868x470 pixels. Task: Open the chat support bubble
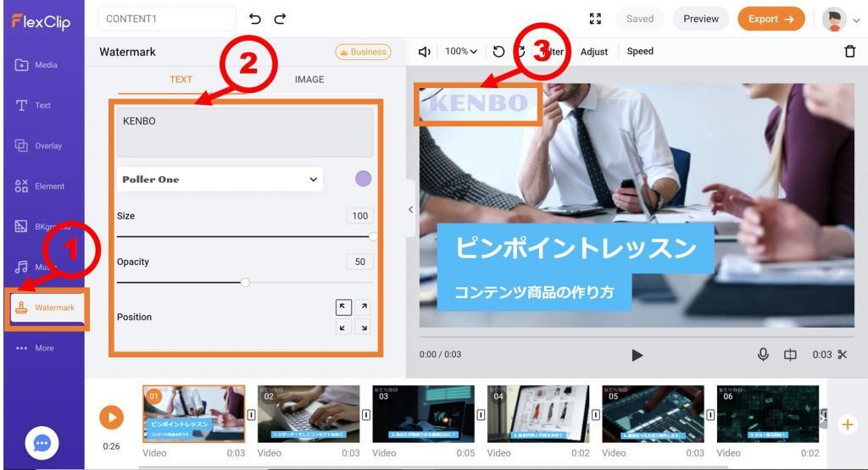[42, 443]
